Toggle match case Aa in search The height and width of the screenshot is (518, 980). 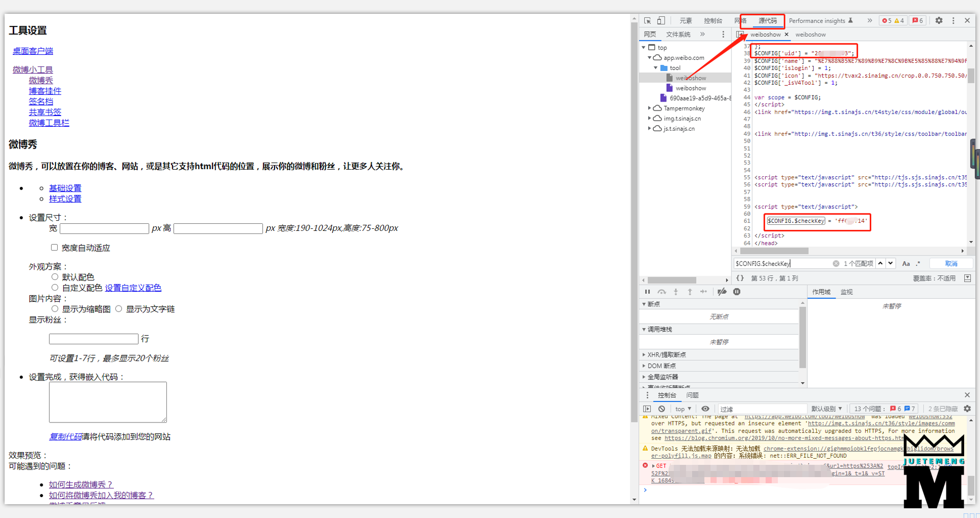click(906, 264)
